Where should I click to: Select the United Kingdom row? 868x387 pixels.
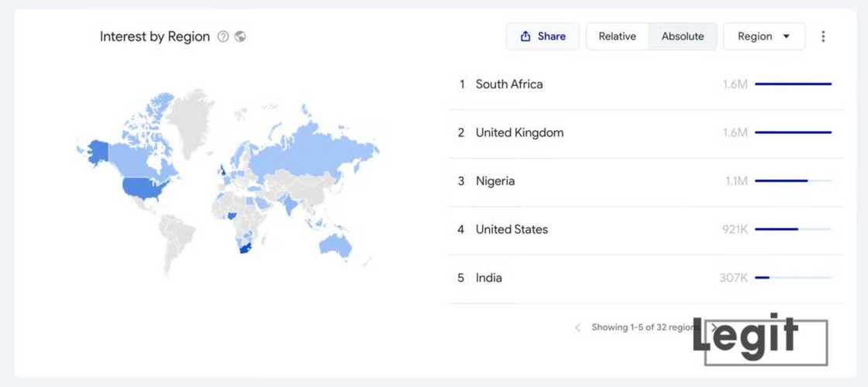coord(519,133)
